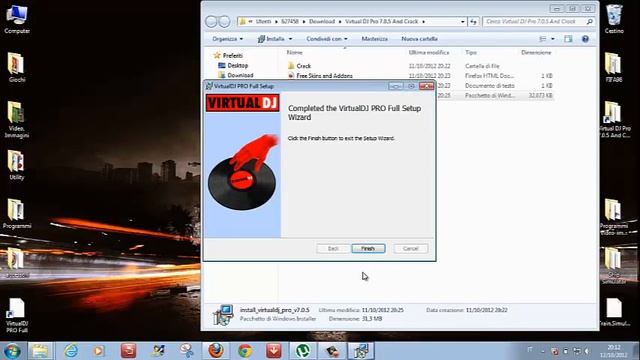Click Download in the address breadcrumb
The image size is (640, 360).
coord(322,21)
